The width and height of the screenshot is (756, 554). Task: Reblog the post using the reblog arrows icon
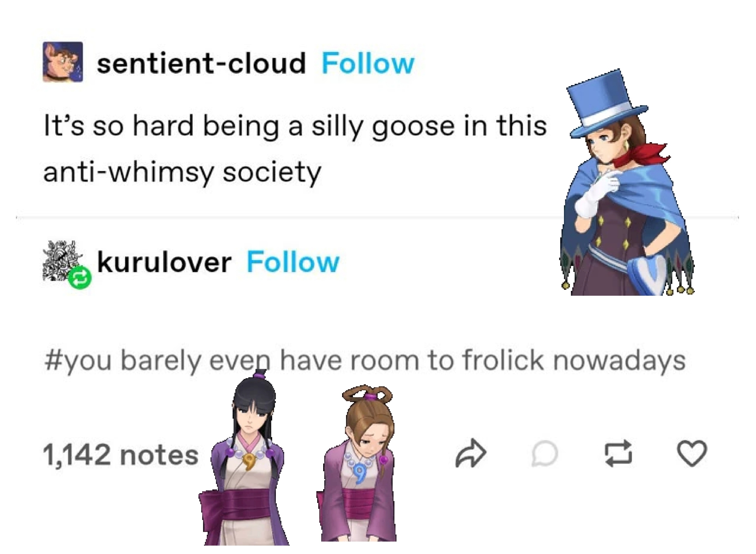click(618, 453)
